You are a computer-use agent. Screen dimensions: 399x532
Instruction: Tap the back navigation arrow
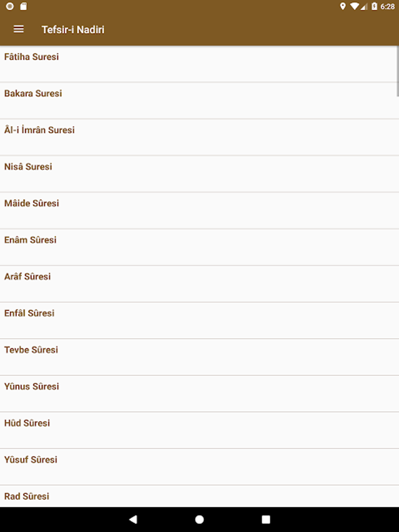pos(133,519)
